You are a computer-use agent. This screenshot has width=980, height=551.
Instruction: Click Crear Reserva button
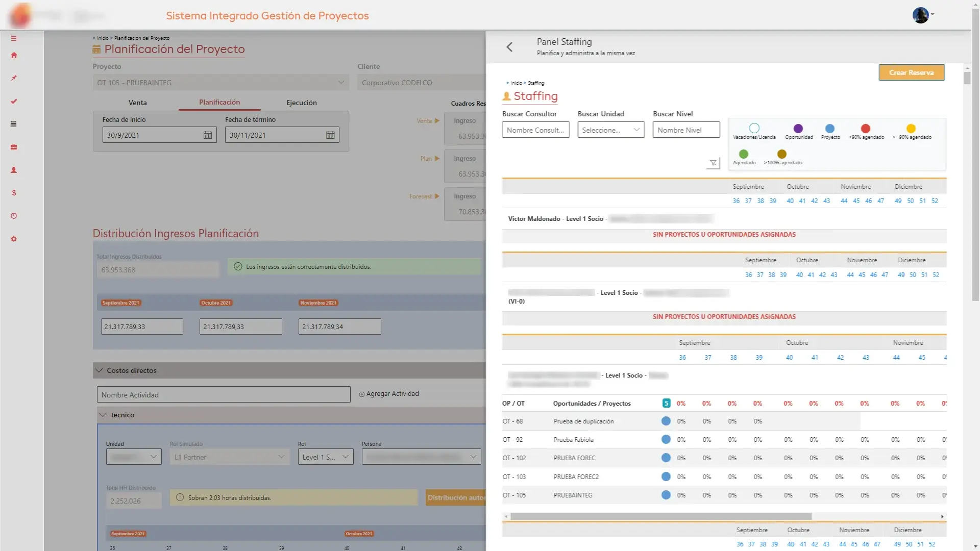(911, 72)
